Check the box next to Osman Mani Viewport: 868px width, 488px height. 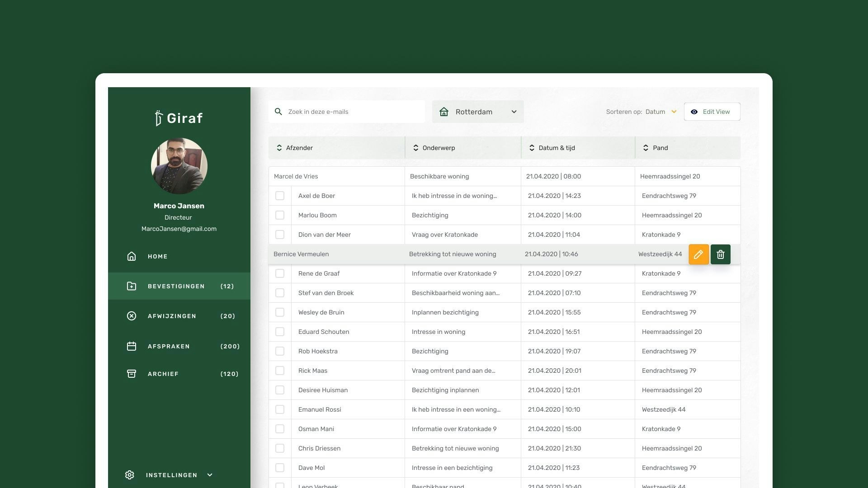(280, 429)
